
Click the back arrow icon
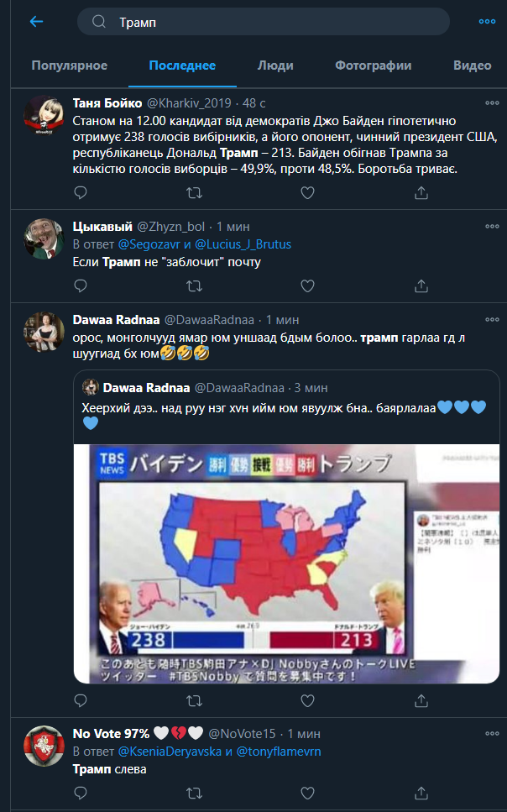click(x=36, y=22)
